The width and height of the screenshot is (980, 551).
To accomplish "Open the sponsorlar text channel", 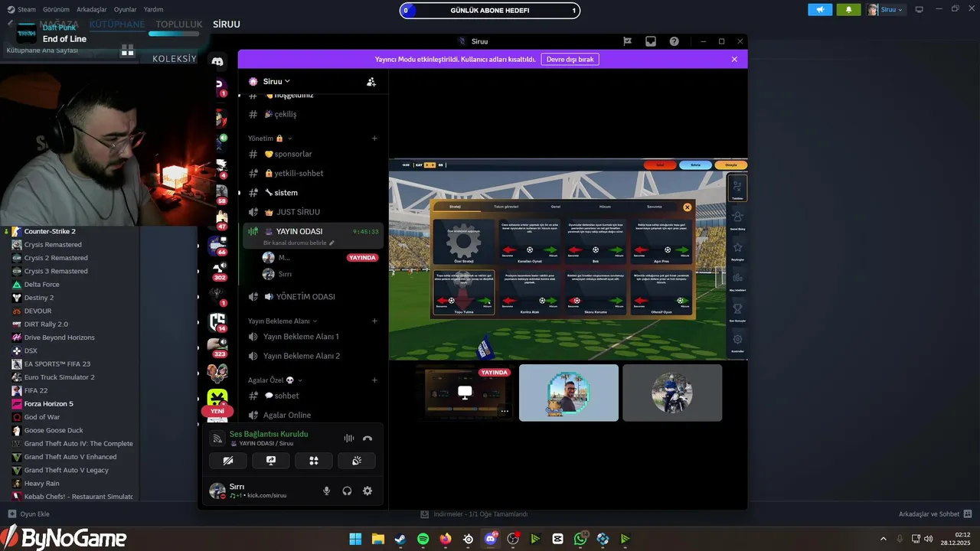I will 312,154.
